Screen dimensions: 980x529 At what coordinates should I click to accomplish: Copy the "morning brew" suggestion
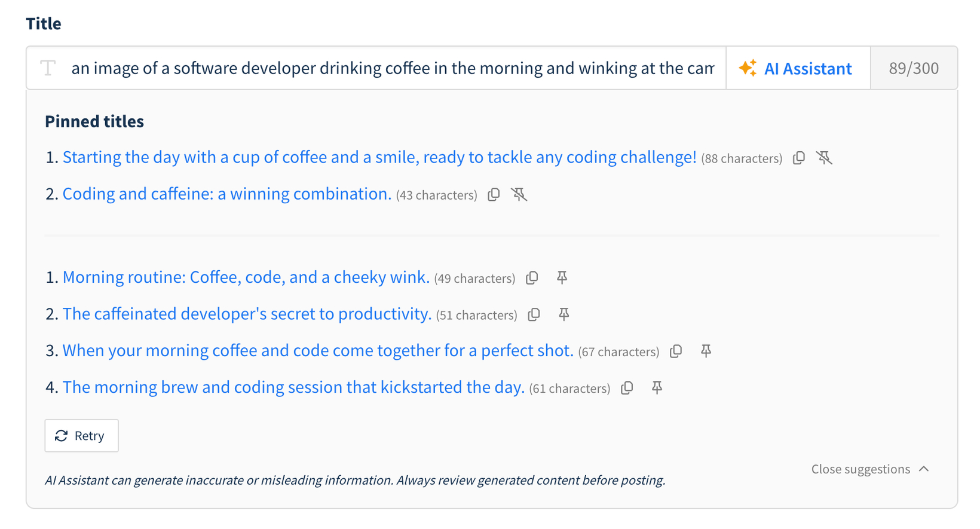pyautogui.click(x=627, y=388)
